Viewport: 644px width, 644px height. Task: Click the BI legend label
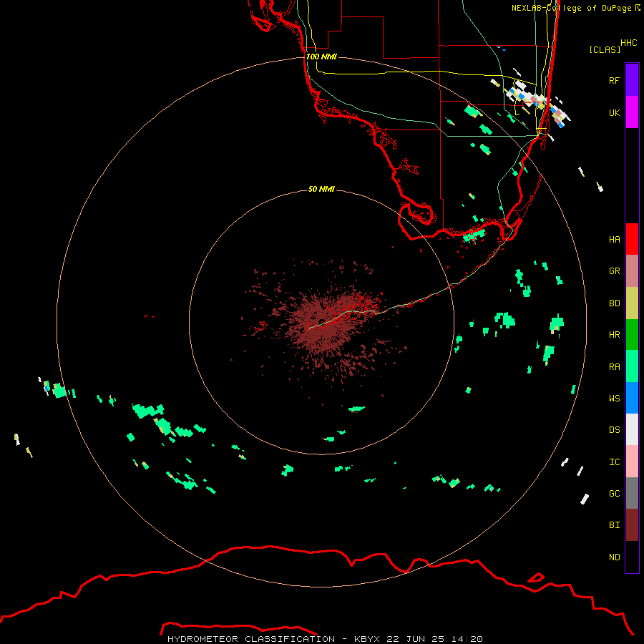[614, 525]
